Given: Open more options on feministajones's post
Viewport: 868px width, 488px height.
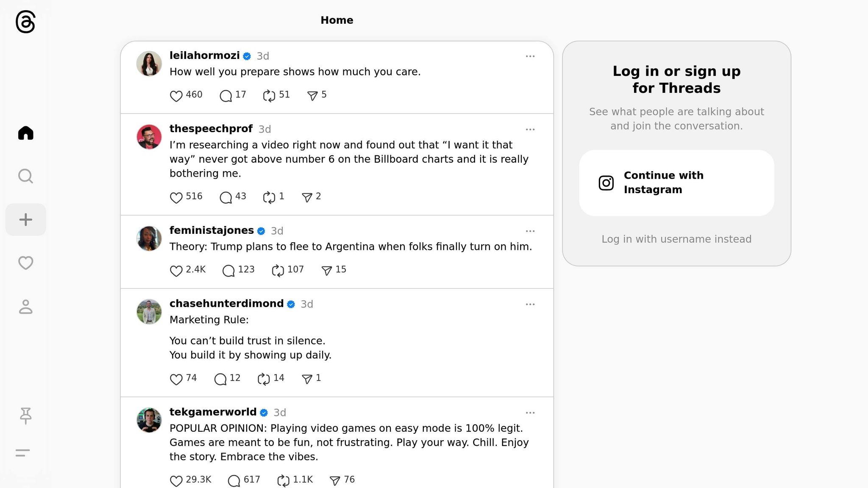Looking at the screenshot, I should [x=530, y=231].
